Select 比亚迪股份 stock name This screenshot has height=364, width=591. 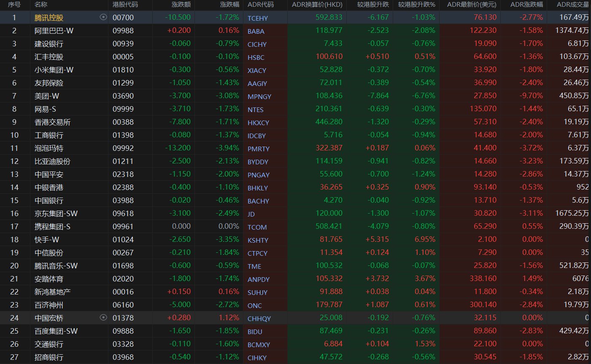(x=53, y=161)
